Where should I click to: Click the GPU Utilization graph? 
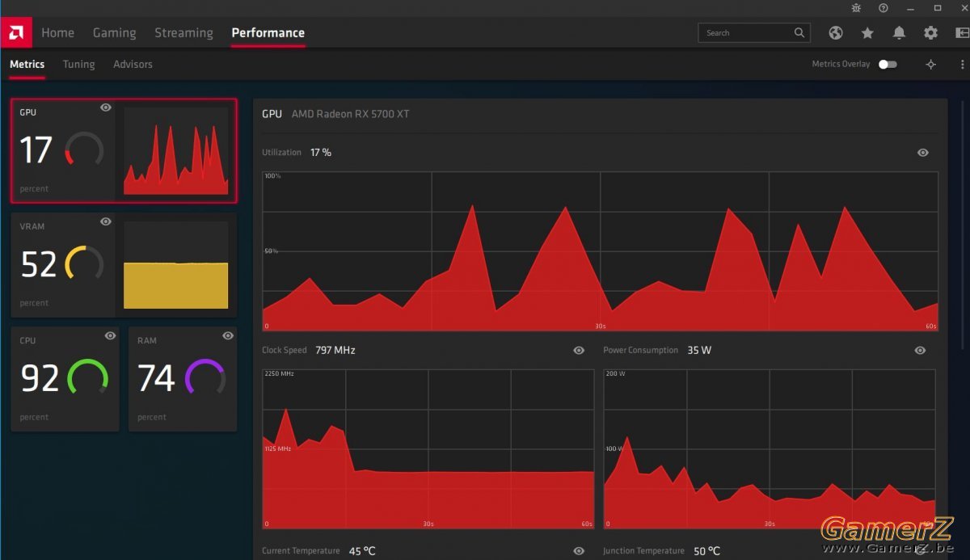(x=600, y=251)
